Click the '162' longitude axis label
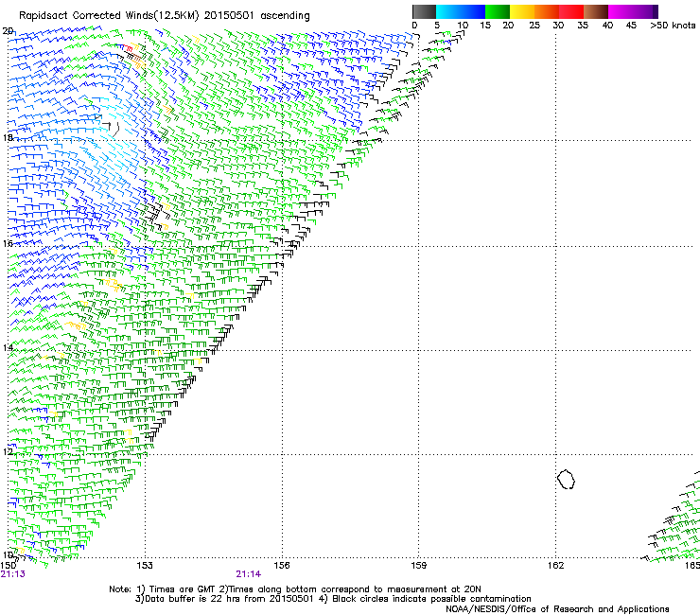 click(555, 566)
